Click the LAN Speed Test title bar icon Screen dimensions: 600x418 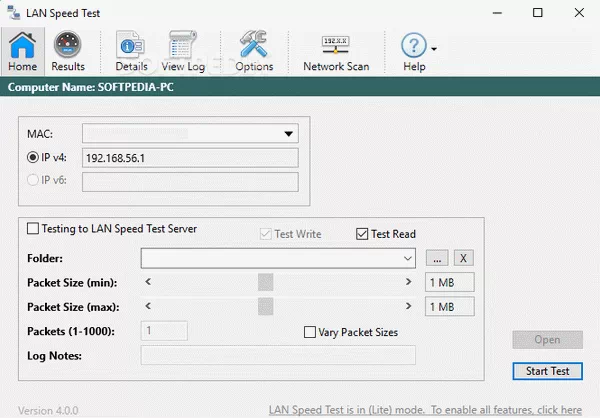(x=14, y=13)
